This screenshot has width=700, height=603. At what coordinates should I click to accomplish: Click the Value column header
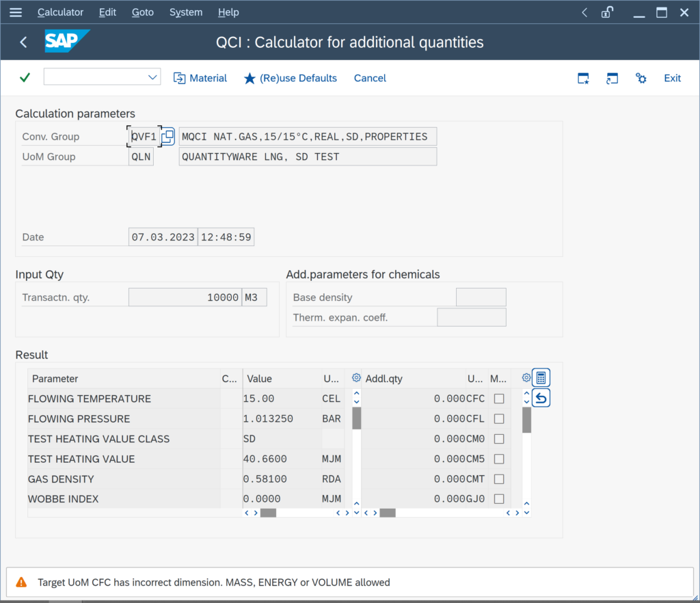(x=282, y=379)
